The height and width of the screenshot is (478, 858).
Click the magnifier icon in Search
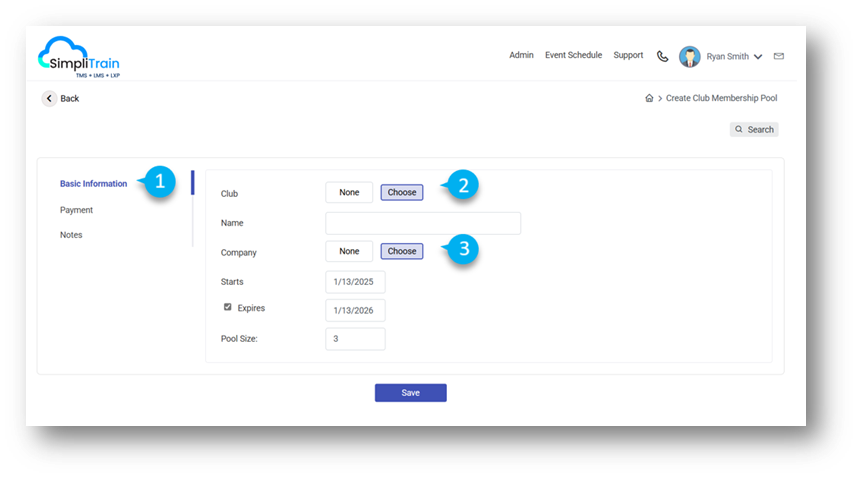pyautogui.click(x=739, y=129)
